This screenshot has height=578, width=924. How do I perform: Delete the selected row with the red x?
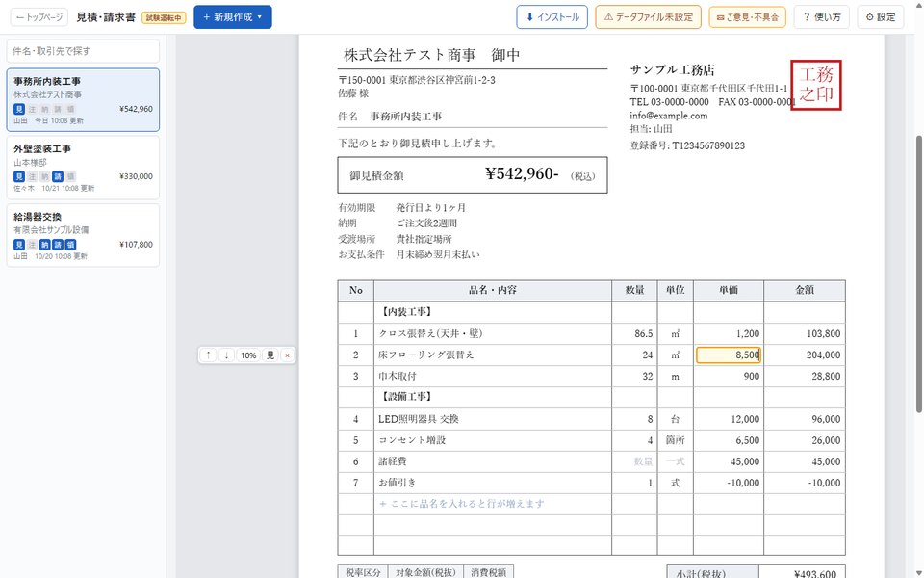[x=287, y=355]
